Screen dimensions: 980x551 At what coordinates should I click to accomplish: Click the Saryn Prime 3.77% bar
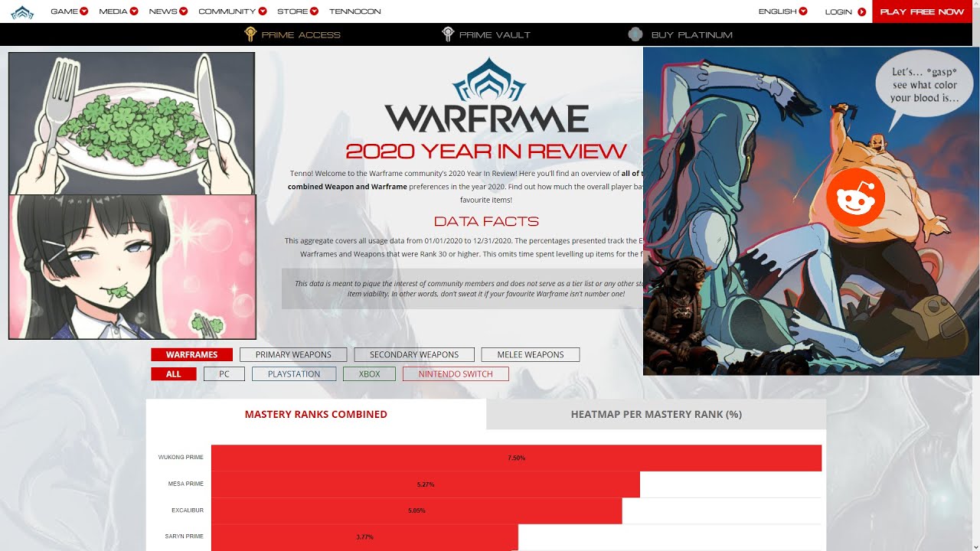(364, 537)
